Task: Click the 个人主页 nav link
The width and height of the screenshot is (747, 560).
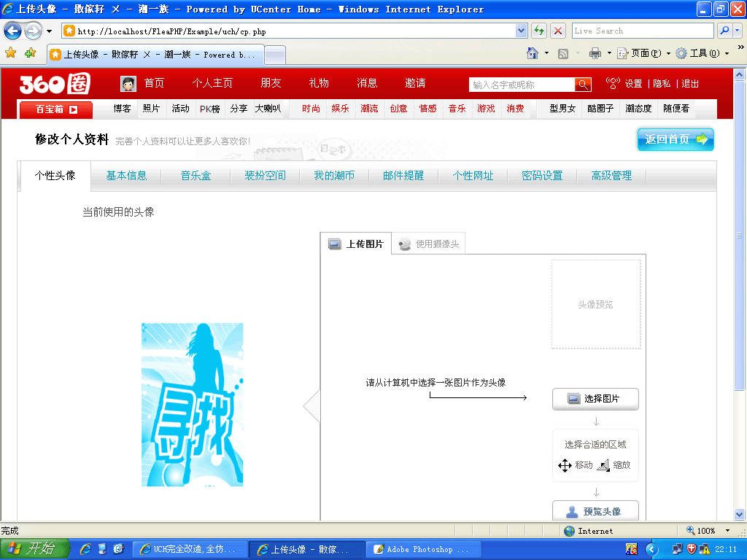Action: pyautogui.click(x=212, y=83)
